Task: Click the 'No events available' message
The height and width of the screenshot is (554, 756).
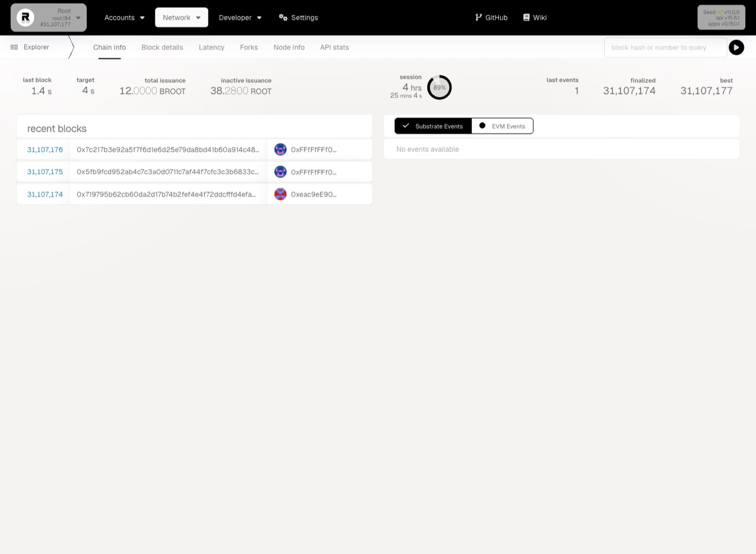Action: (428, 149)
